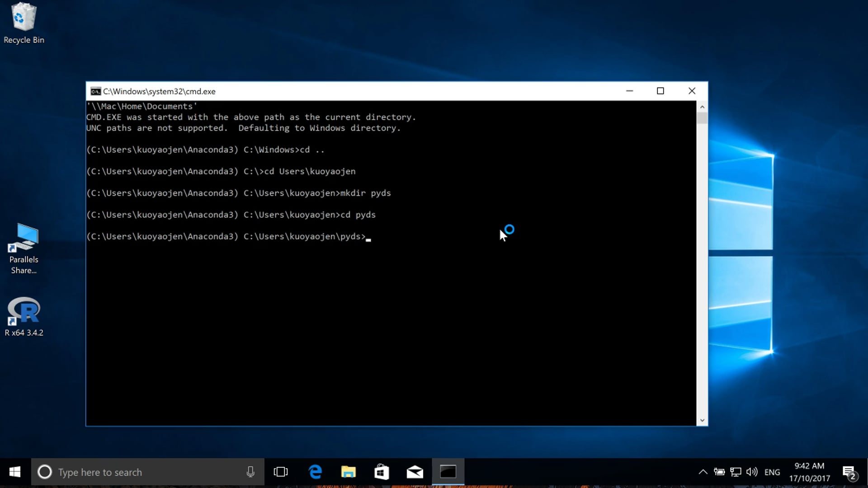The width and height of the screenshot is (868, 488).
Task: Click the Cortana microphone icon
Action: tap(250, 472)
